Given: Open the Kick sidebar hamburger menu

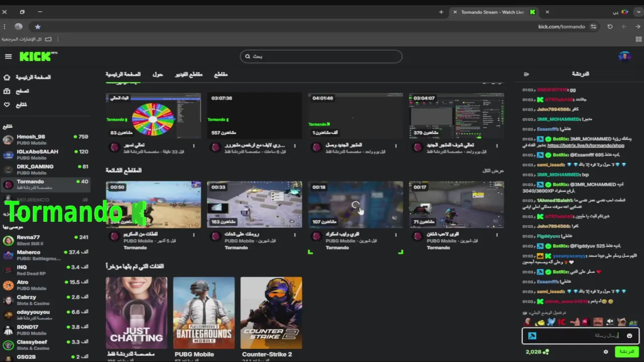Looking at the screenshot, I should point(8,57).
